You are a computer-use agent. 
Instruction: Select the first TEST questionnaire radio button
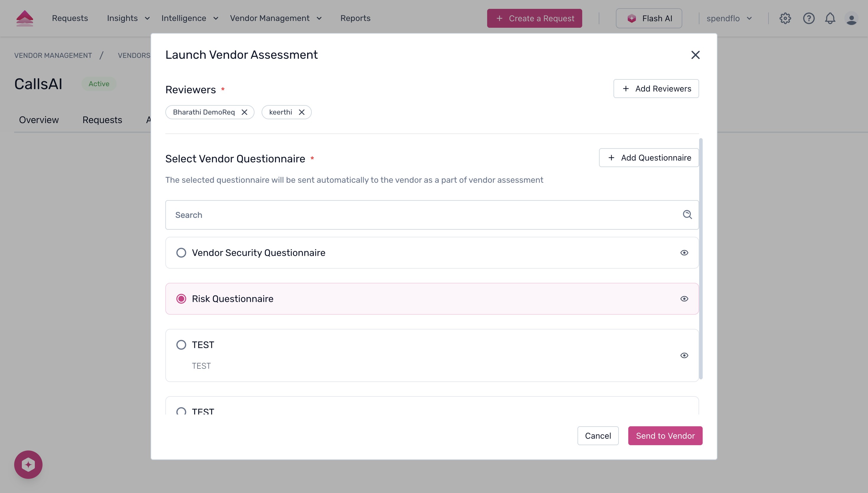[x=182, y=344]
